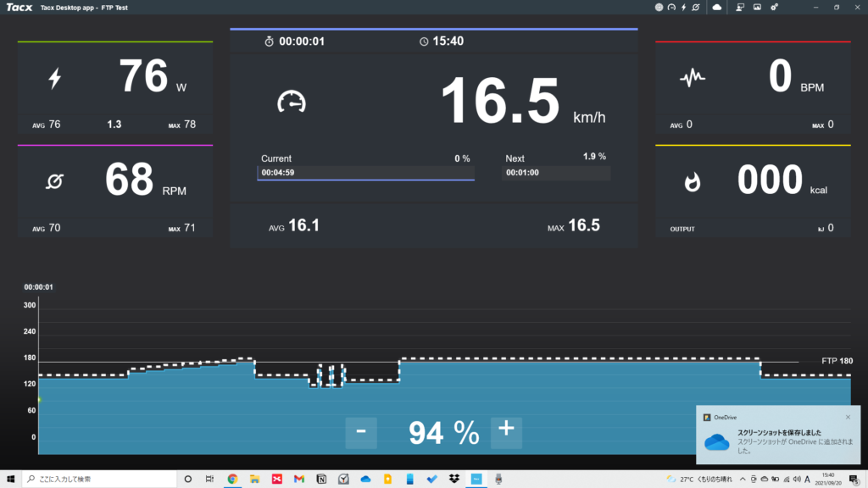This screenshot has width=868, height=488.
Task: Expand hidden system tray icons chevron
Action: [743, 479]
